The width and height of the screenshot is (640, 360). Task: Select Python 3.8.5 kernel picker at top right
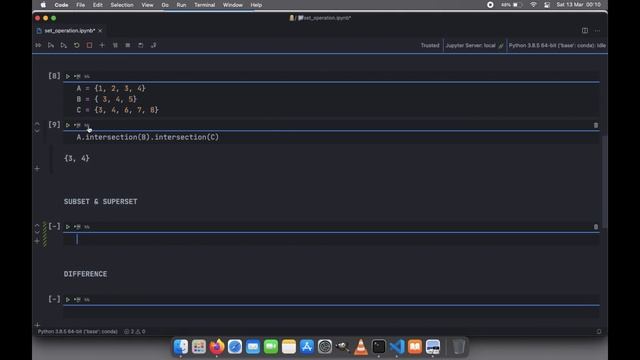(x=557, y=45)
